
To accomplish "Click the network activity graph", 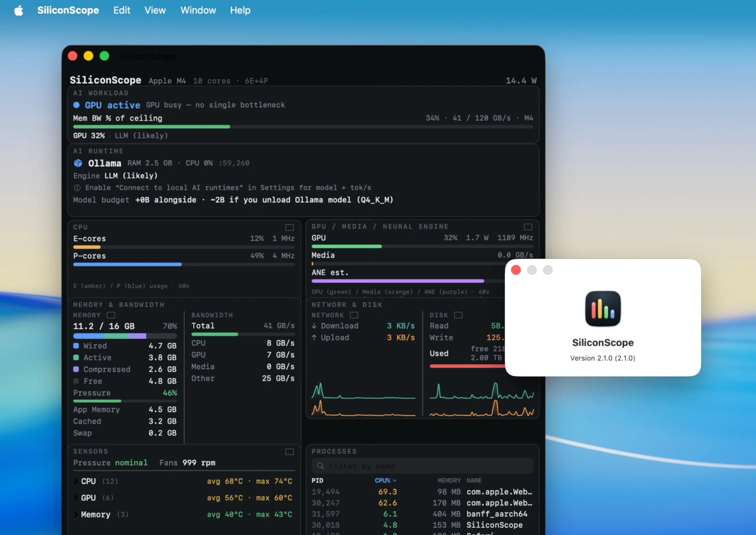I will [x=363, y=398].
